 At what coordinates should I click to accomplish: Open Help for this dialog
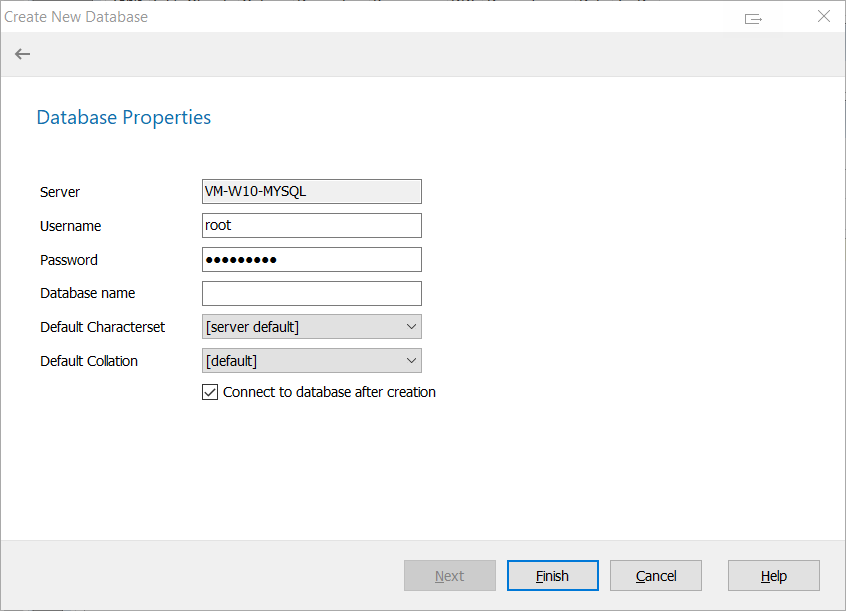pos(773,576)
